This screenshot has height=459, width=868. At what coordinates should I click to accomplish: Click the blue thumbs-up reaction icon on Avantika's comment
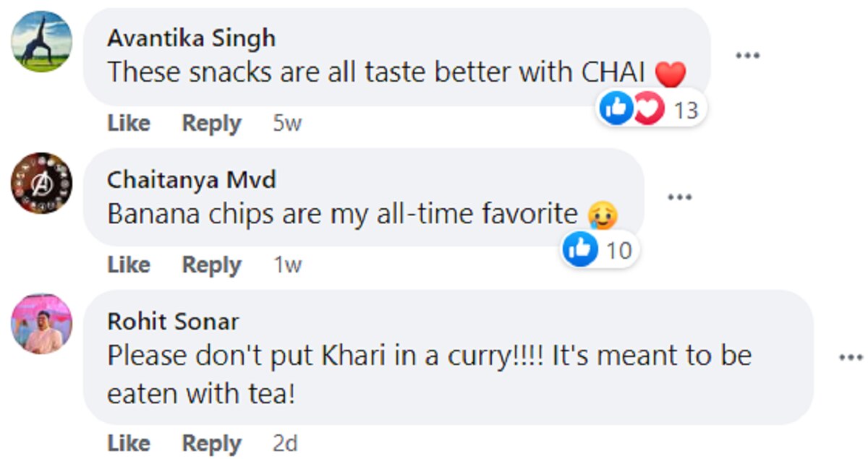[616, 109]
